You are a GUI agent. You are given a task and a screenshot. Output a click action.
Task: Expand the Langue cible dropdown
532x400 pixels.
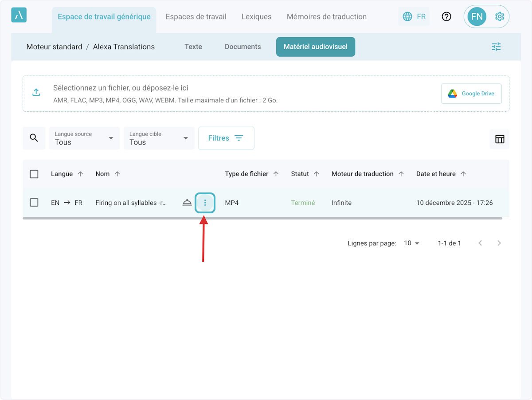pos(159,138)
